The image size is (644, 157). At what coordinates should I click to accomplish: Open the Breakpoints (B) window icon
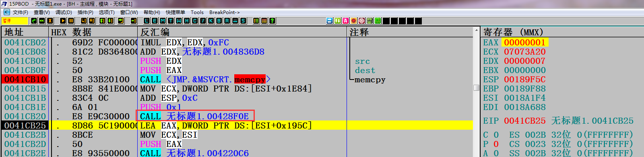219,20
